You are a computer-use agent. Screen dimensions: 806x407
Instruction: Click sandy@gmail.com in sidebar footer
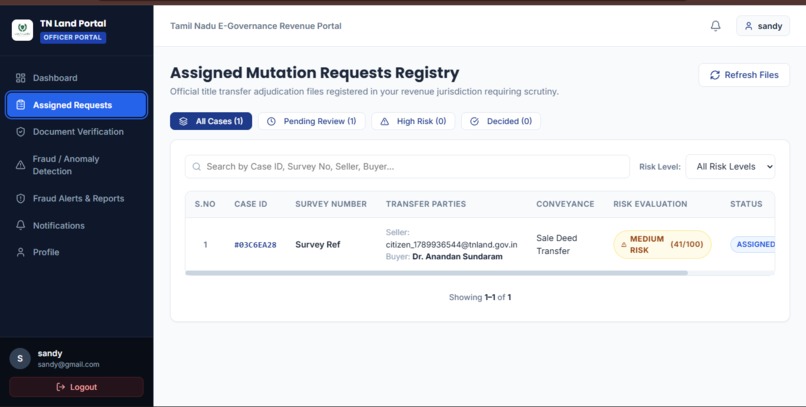tap(68, 364)
